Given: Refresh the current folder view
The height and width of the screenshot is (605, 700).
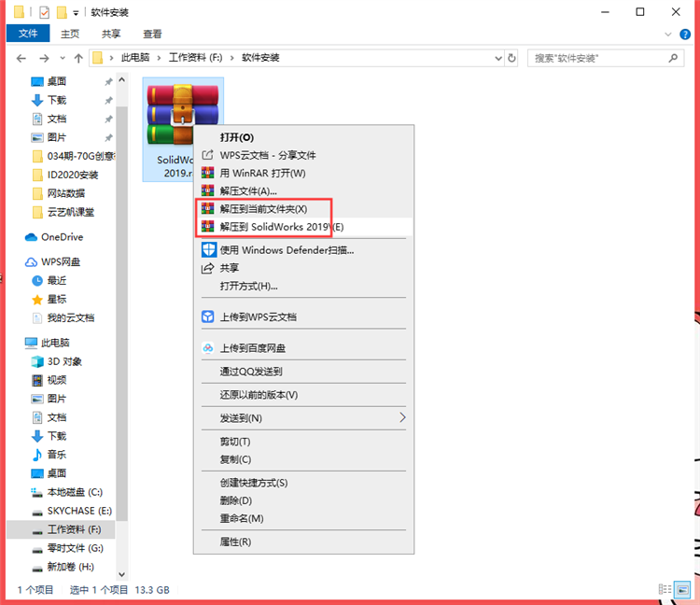Looking at the screenshot, I should [x=511, y=58].
